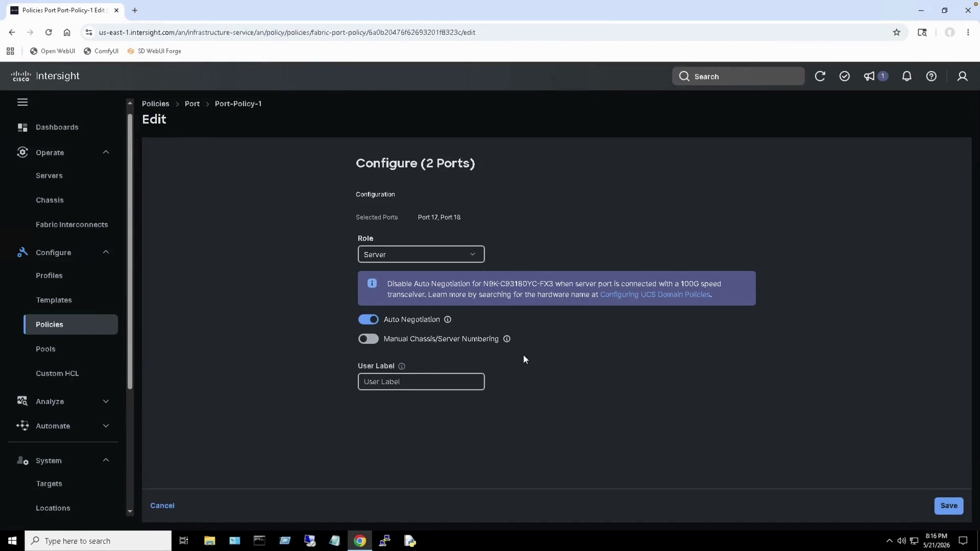
Task: Click the Save button
Action: click(x=949, y=506)
